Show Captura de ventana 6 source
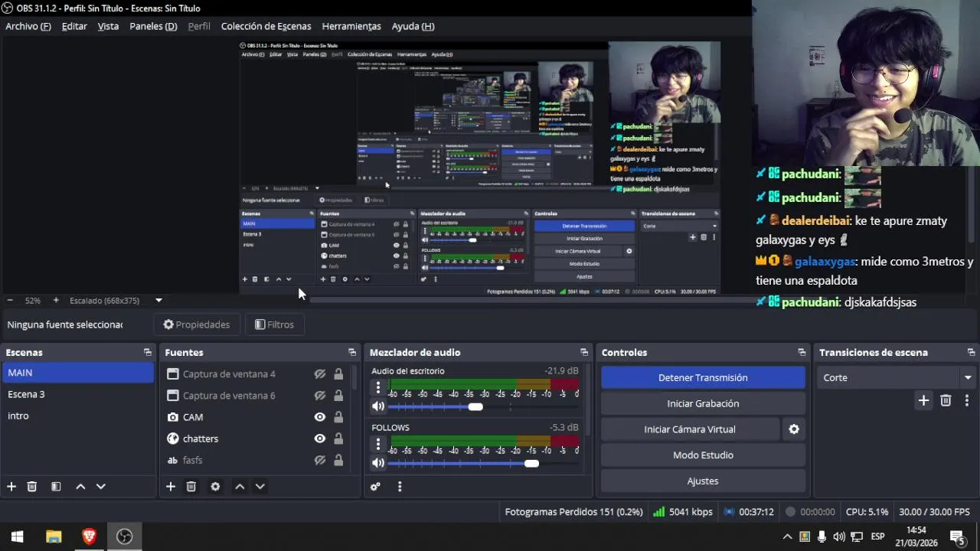This screenshot has height=551, width=980. point(320,396)
